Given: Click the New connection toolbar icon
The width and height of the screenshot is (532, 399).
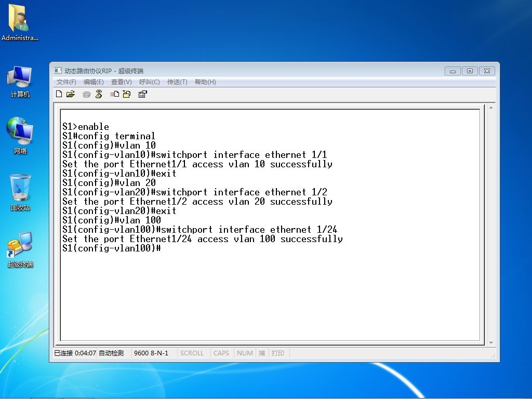Looking at the screenshot, I should [59, 94].
